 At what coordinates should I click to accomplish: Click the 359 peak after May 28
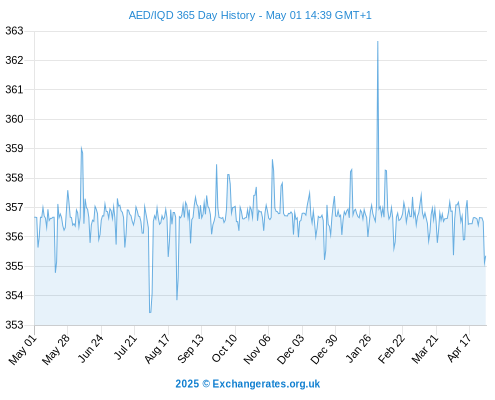(x=81, y=147)
